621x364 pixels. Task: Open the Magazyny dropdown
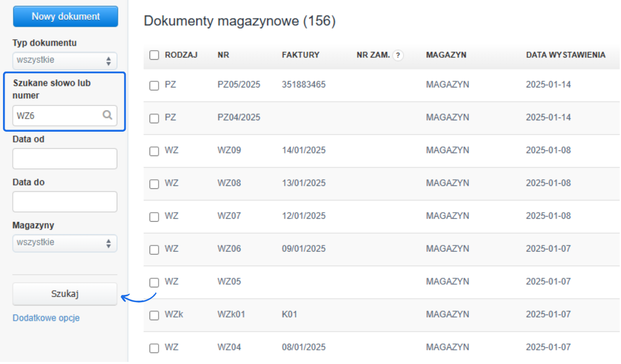[64, 243]
